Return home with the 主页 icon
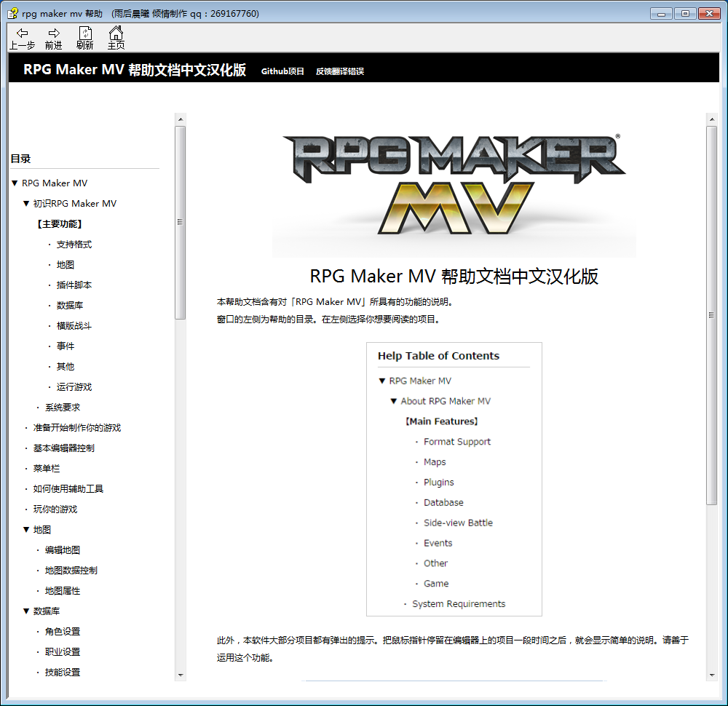This screenshot has width=728, height=706. pos(116,38)
